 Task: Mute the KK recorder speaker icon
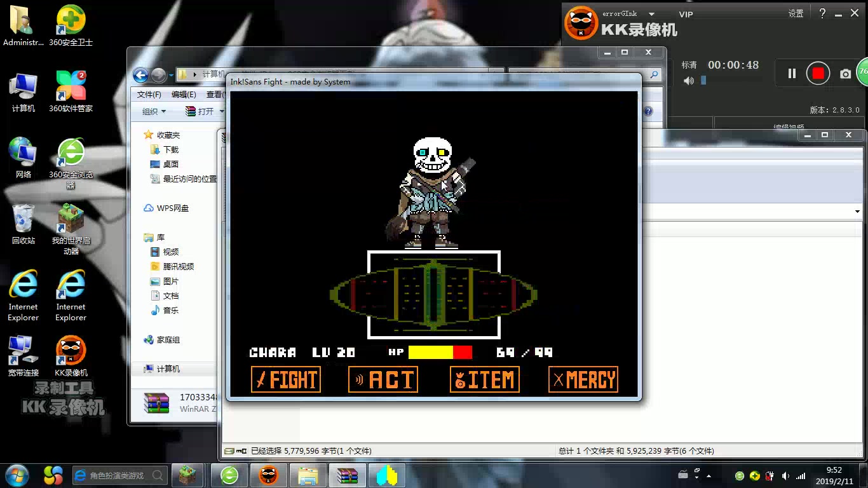tap(689, 81)
